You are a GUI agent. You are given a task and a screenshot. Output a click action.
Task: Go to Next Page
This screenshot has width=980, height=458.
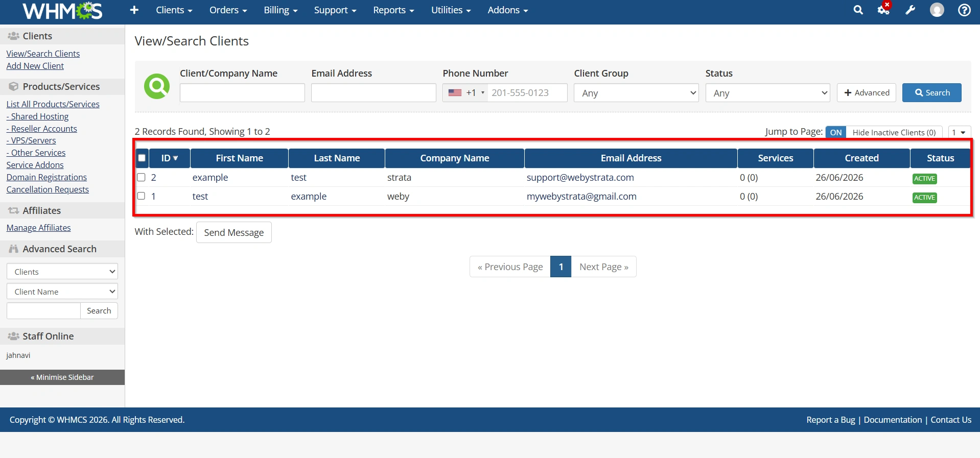604,267
